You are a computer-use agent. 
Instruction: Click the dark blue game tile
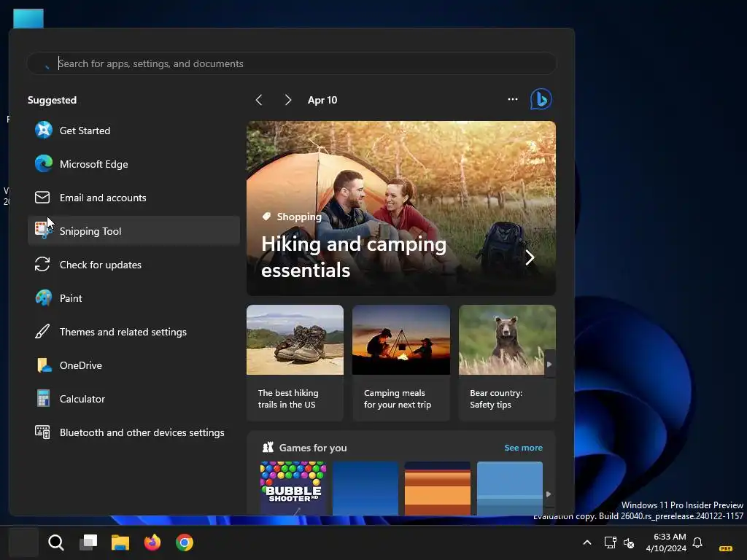tap(365, 488)
